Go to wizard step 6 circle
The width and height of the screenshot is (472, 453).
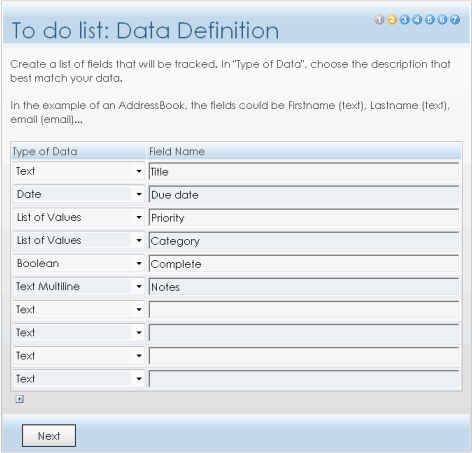point(442,20)
